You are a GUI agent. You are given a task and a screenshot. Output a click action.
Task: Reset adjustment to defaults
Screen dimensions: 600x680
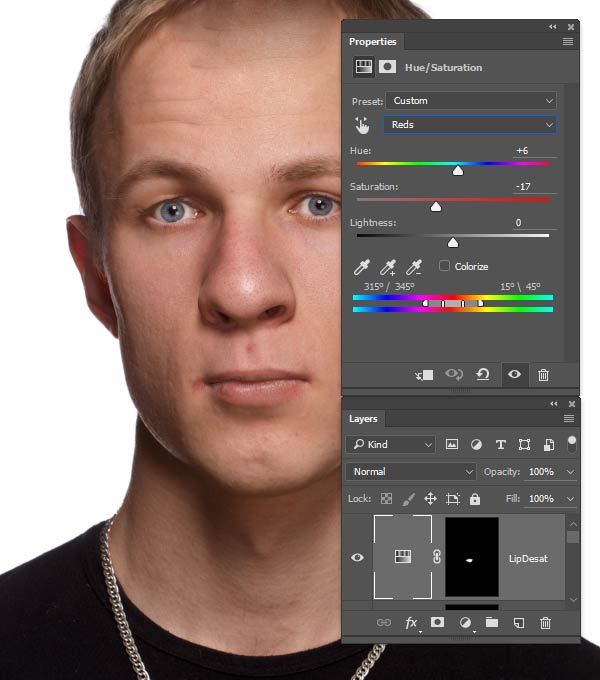pyautogui.click(x=483, y=374)
